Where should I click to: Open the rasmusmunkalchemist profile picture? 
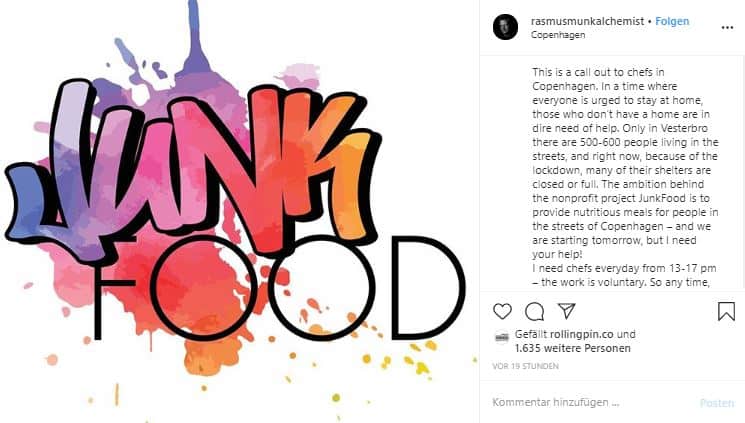click(x=506, y=27)
